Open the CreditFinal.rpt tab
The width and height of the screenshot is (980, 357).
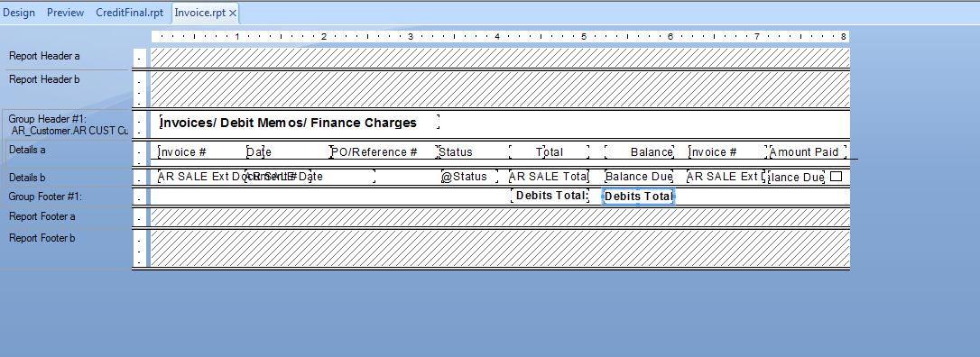pos(129,13)
